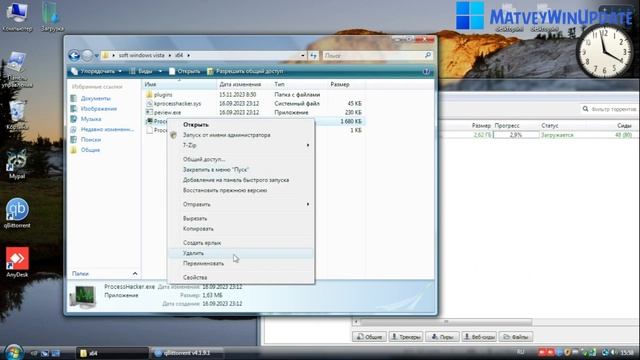Screen dimensions: 640x360
Task: Sort files by Тип column header
Action: pos(300,84)
